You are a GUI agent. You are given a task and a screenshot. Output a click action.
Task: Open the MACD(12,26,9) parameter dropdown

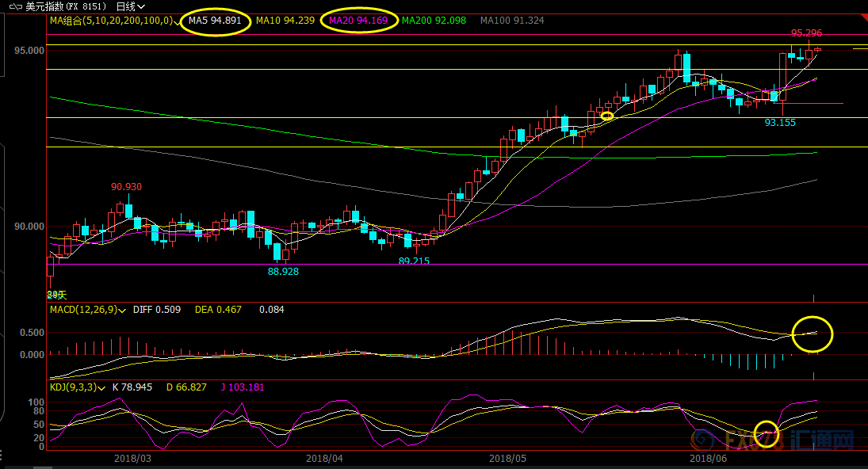(x=122, y=310)
